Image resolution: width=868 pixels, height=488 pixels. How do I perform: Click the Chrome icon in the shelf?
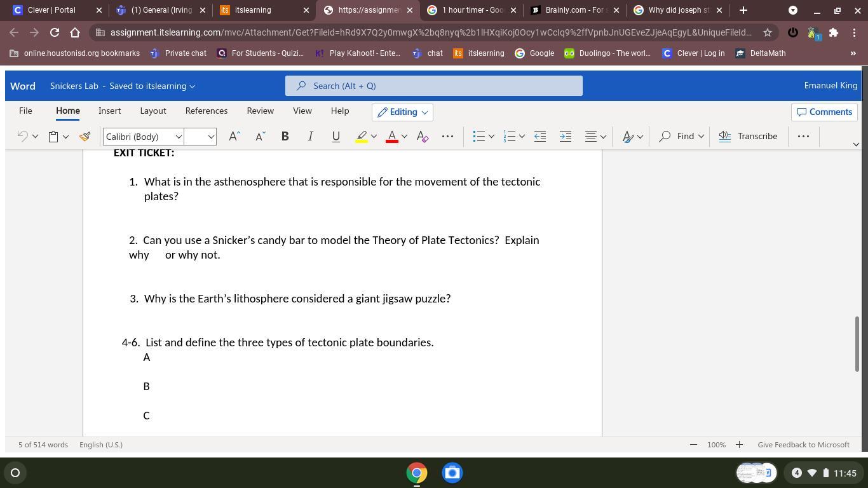click(417, 473)
